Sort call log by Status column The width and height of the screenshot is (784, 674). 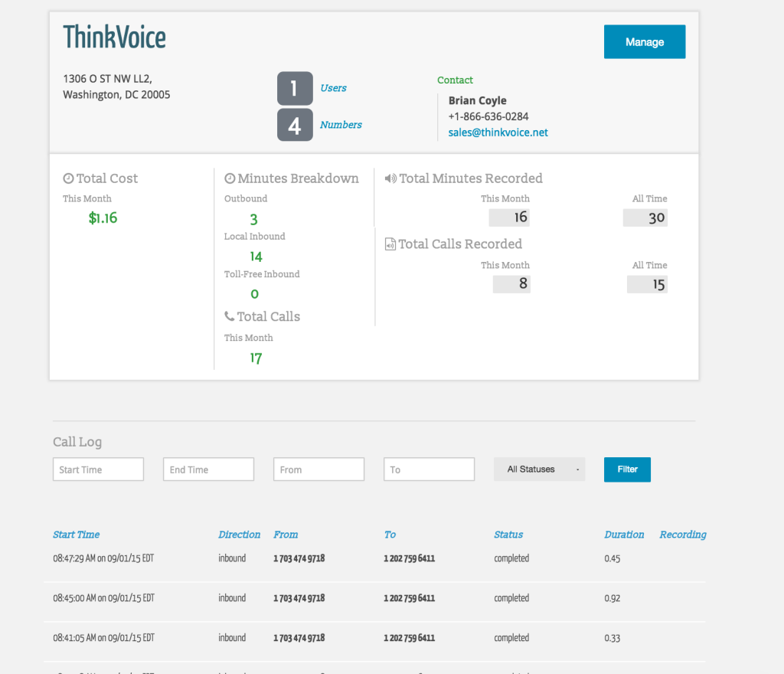(x=508, y=535)
